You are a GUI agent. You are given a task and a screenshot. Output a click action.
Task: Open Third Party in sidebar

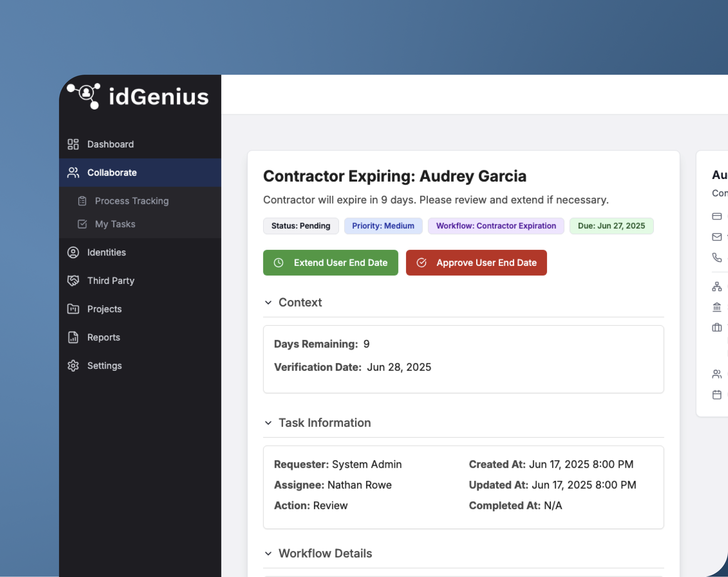(140, 281)
